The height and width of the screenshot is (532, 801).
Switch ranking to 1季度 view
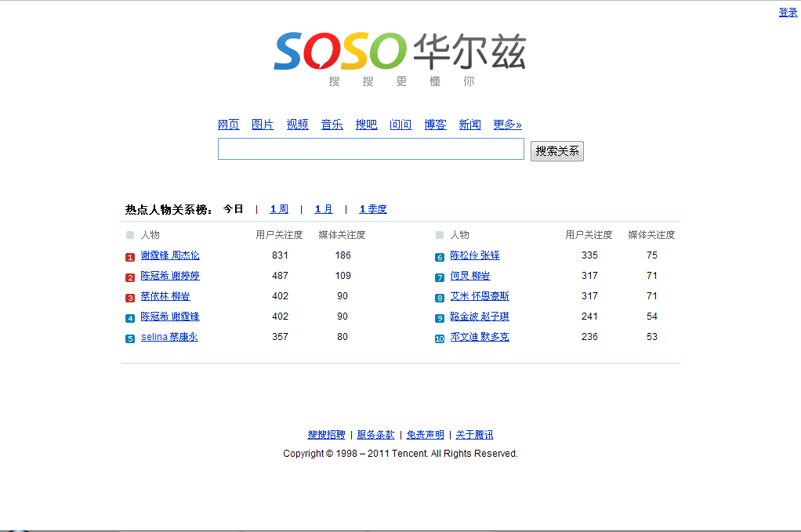click(x=373, y=208)
